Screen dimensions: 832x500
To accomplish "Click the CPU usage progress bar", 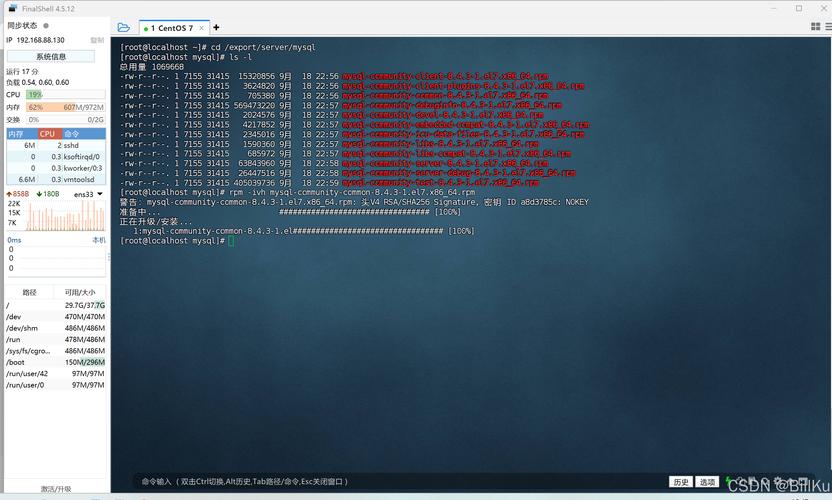I will click(65, 94).
